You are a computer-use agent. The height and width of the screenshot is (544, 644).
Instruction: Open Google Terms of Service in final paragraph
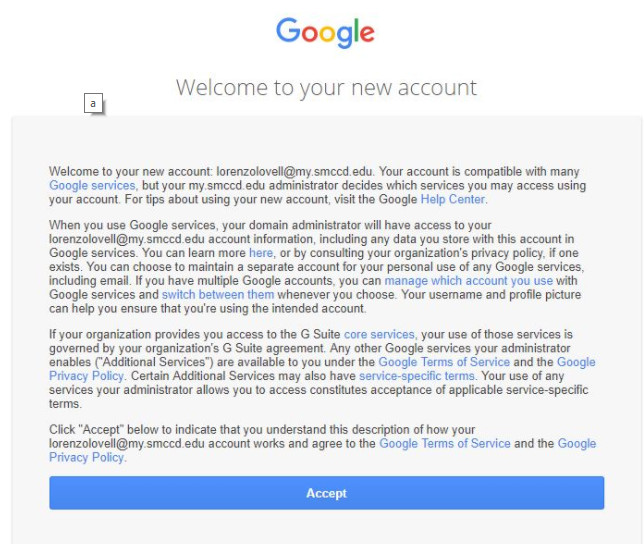445,444
